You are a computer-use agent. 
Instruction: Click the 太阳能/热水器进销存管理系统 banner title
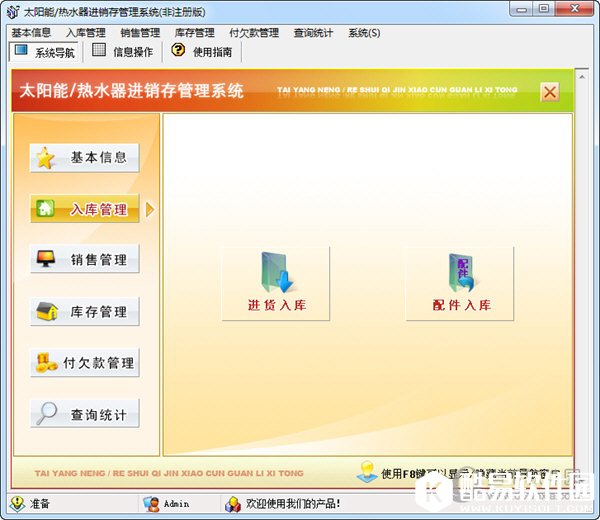[x=131, y=91]
